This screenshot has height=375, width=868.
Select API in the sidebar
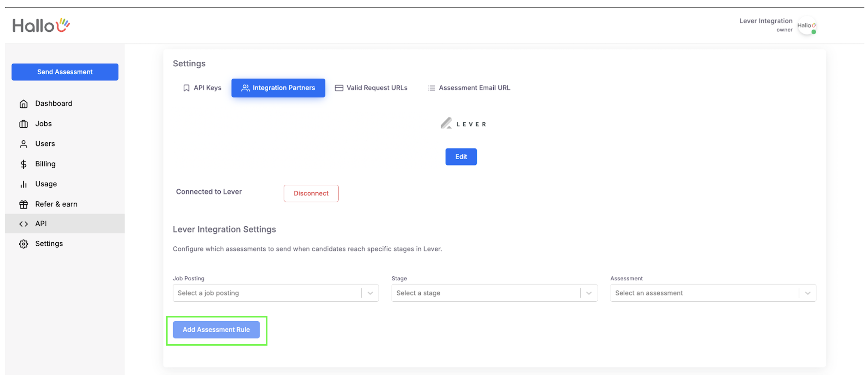click(65, 224)
